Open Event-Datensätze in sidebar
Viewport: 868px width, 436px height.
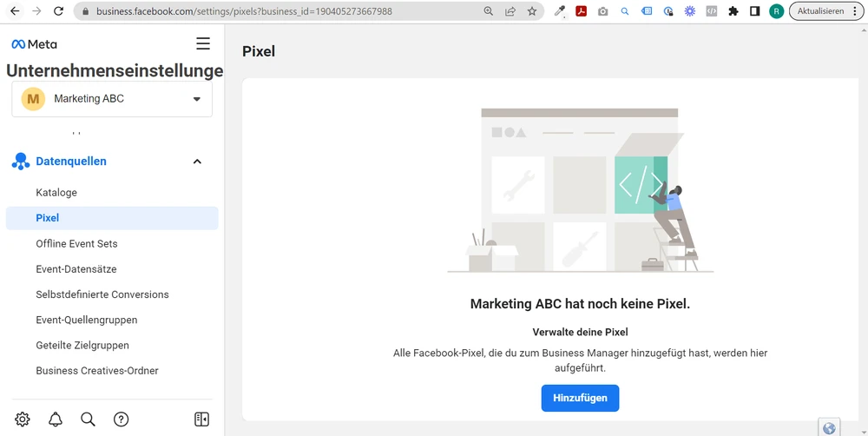76,269
